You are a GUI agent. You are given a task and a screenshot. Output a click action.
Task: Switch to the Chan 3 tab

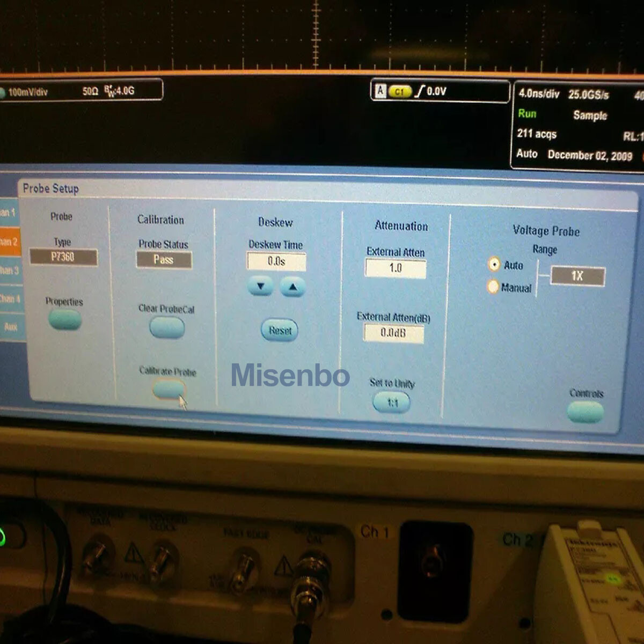coord(10,270)
